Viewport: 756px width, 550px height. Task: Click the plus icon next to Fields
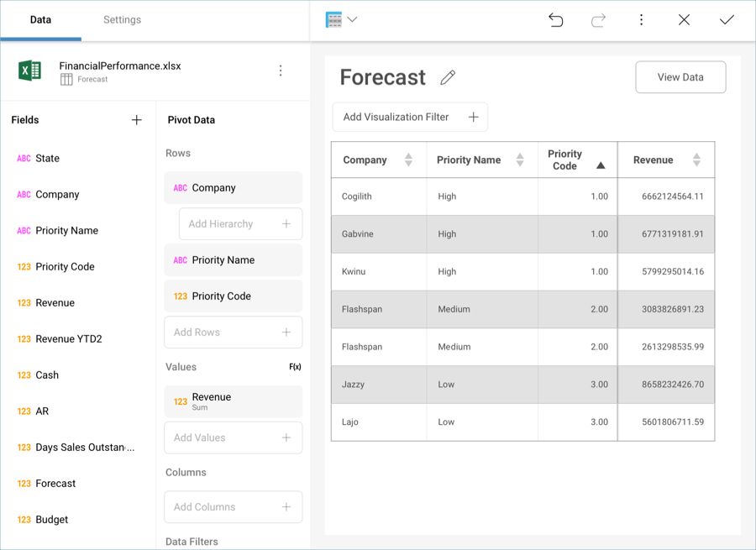[137, 120]
